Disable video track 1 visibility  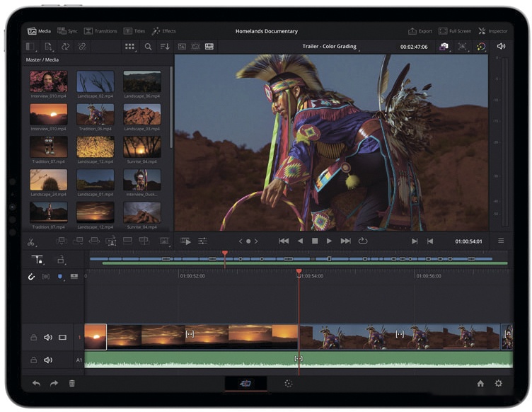(x=62, y=338)
